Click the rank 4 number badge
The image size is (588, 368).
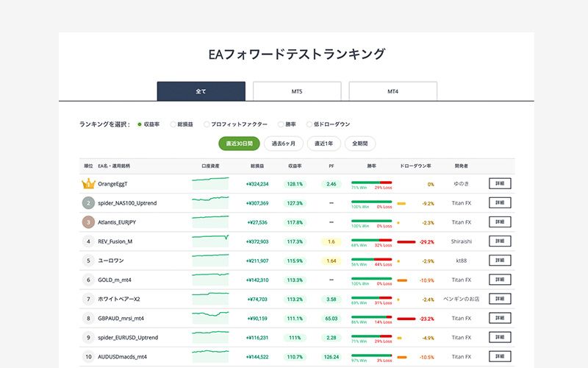88,241
